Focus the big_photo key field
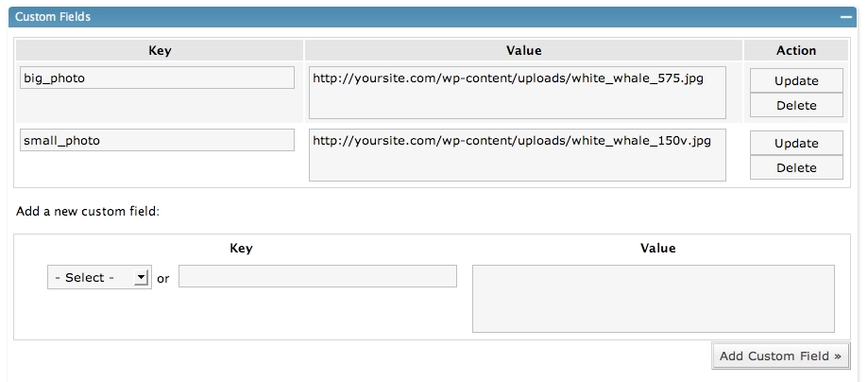Image resolution: width=868 pixels, height=382 pixels. coord(157,78)
